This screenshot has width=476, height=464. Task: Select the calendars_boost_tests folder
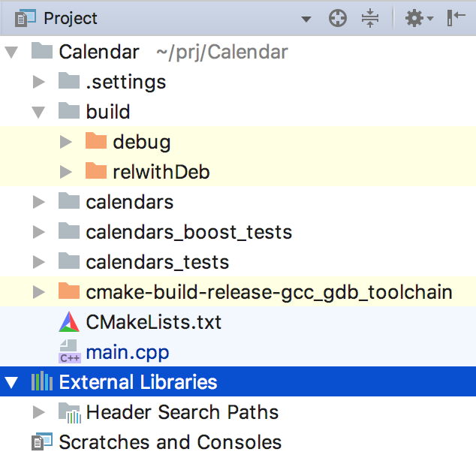[x=238, y=232]
